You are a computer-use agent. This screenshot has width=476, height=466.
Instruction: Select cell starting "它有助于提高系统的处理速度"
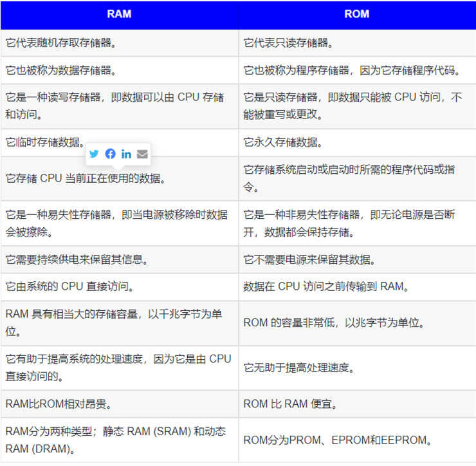119,368
